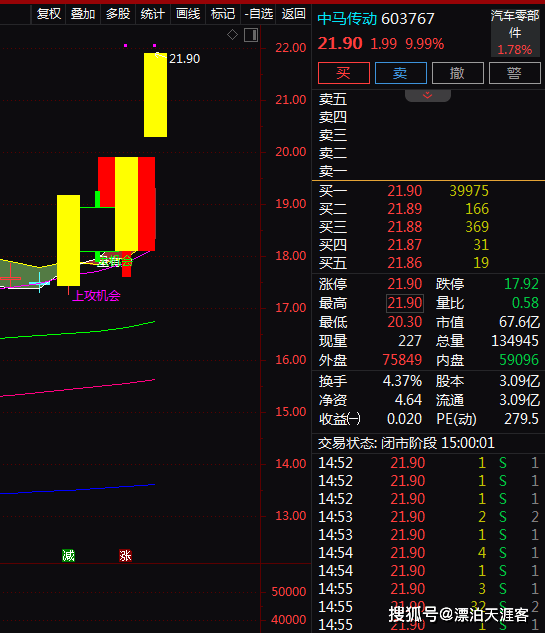
Task: Click the 买一 price 21.90
Action: pyautogui.click(x=405, y=191)
